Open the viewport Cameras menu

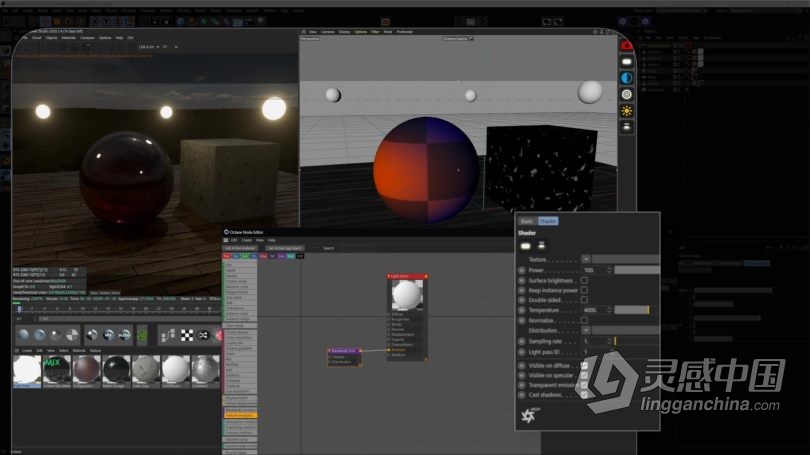[328, 32]
